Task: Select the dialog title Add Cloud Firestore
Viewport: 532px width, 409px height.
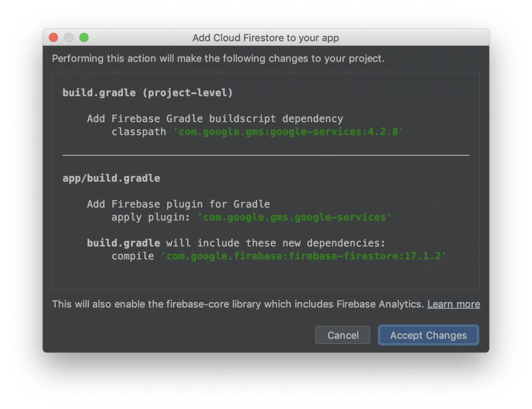Action: tap(266, 38)
